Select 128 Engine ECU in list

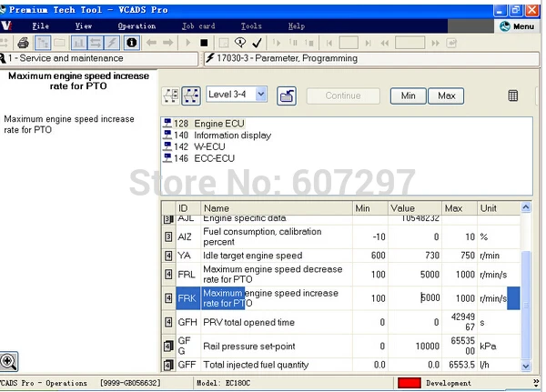click(x=204, y=124)
